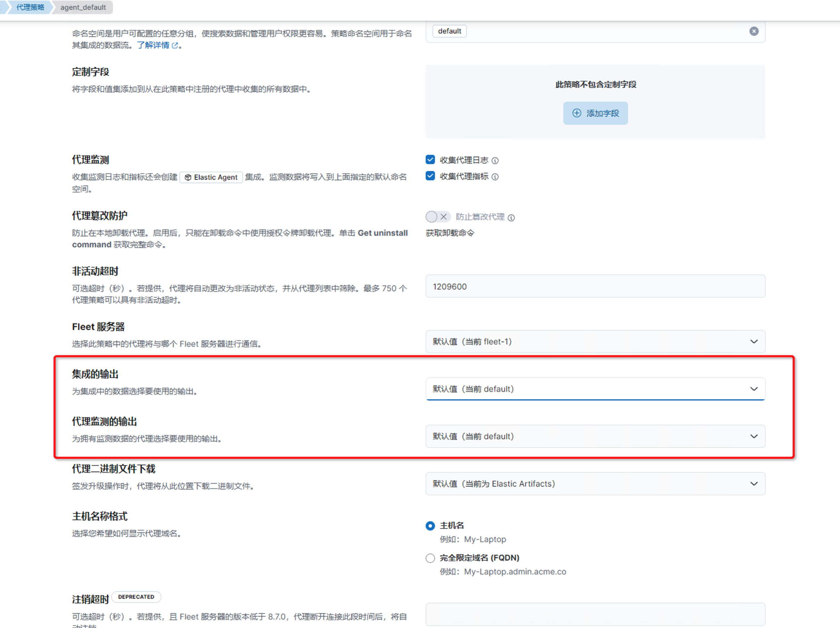Click the info icon beside 收集代理日志

tap(495, 160)
